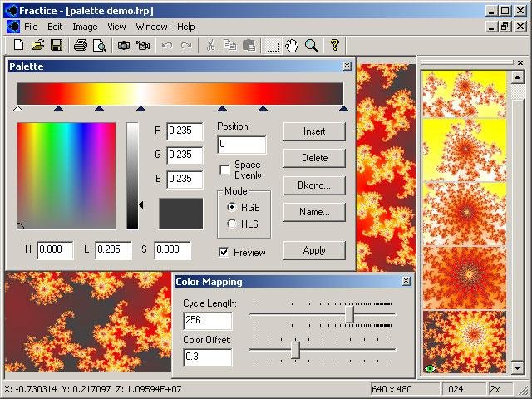Click the Apply button

tap(314, 250)
